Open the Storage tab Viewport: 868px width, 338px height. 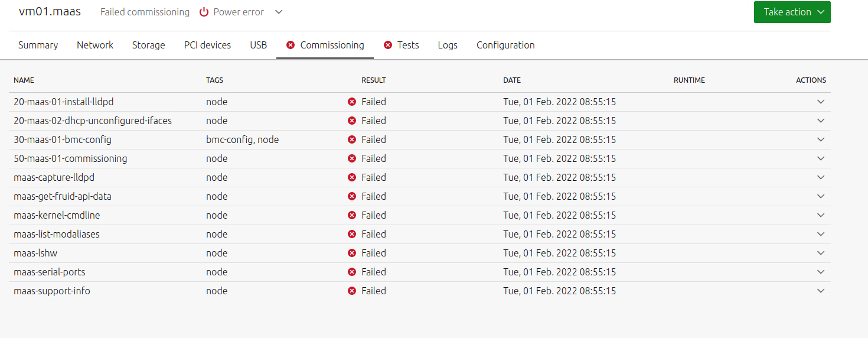pos(148,45)
